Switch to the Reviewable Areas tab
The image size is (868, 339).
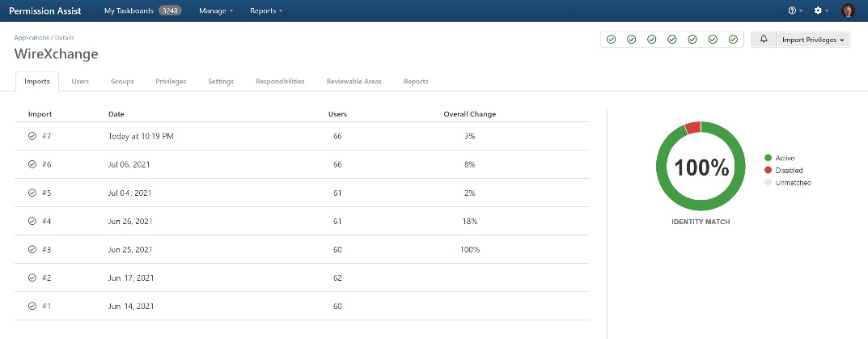(x=354, y=82)
